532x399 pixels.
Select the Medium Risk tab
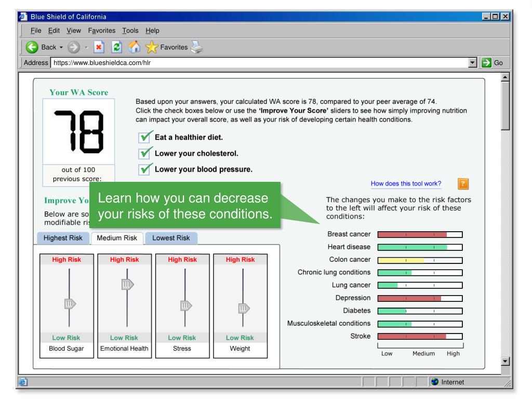[x=117, y=238]
